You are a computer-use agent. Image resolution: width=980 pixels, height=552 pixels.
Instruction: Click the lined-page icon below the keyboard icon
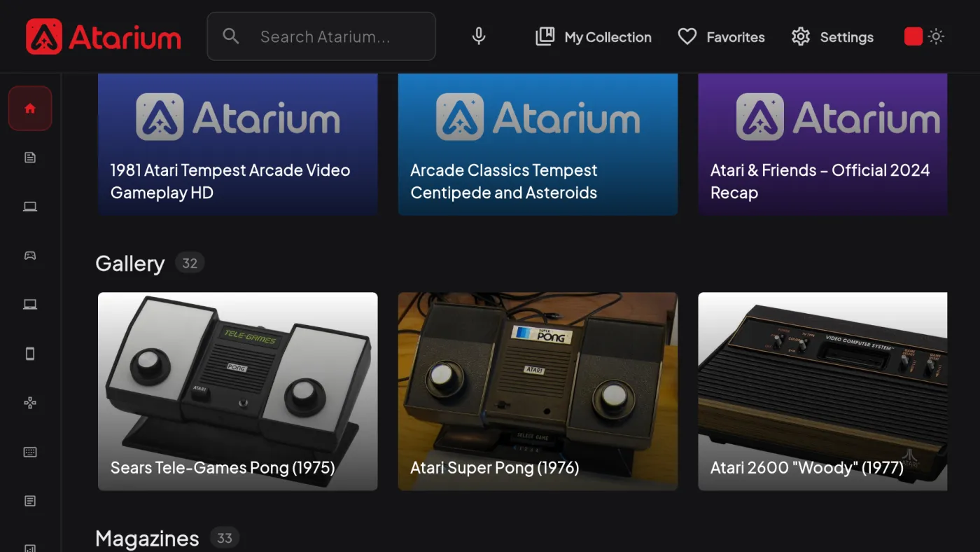30,501
